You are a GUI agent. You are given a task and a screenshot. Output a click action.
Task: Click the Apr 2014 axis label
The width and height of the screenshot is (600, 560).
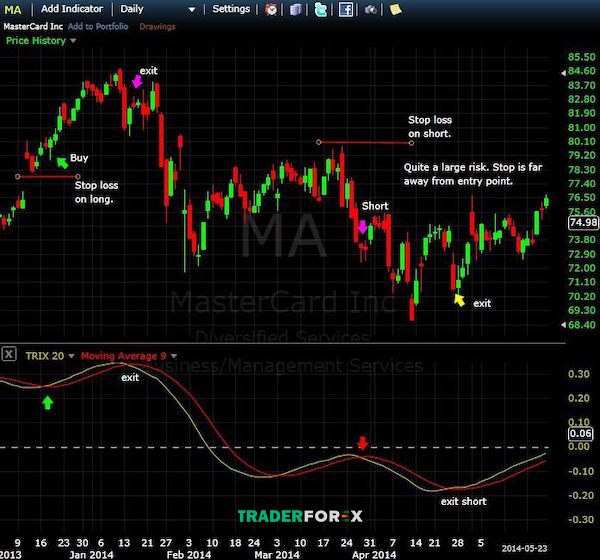[374, 555]
